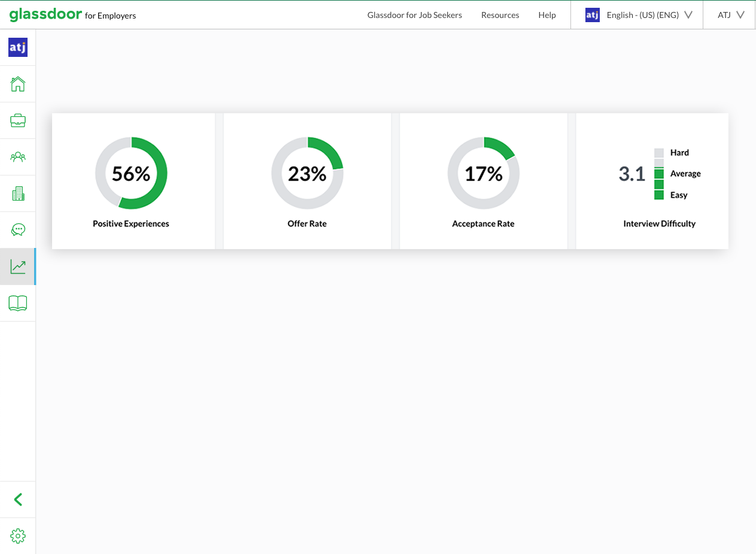Click the Help link
This screenshot has width=756, height=554.
click(x=546, y=15)
